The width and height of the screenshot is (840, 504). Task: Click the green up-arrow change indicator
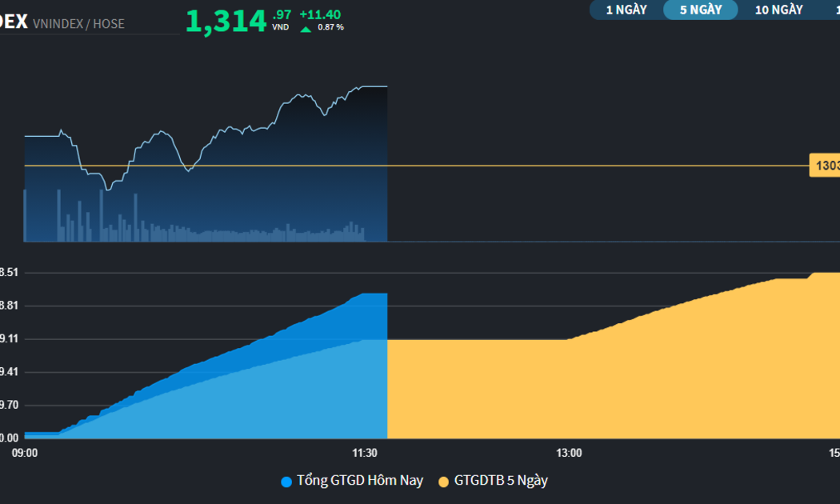click(306, 29)
